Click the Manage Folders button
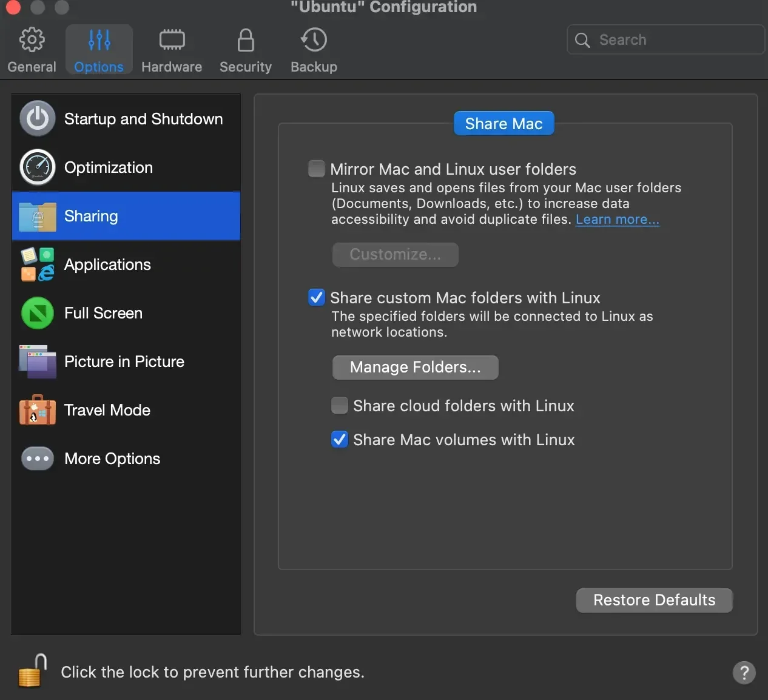 point(416,368)
